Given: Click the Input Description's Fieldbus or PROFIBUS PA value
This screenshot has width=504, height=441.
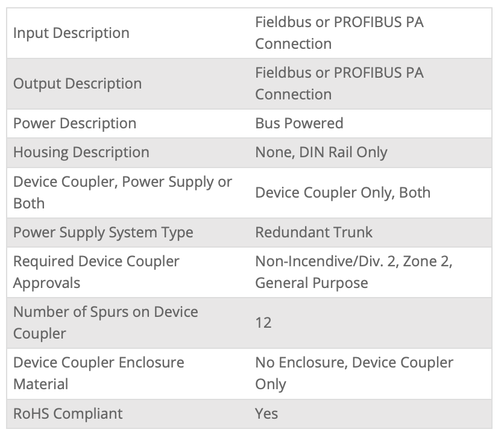Looking at the screenshot, I should pos(339,33).
